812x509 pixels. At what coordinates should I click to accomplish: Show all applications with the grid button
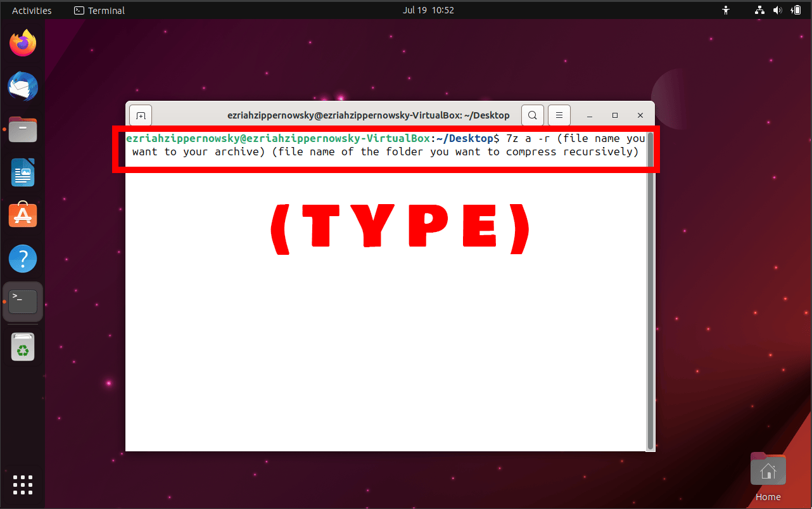23,485
